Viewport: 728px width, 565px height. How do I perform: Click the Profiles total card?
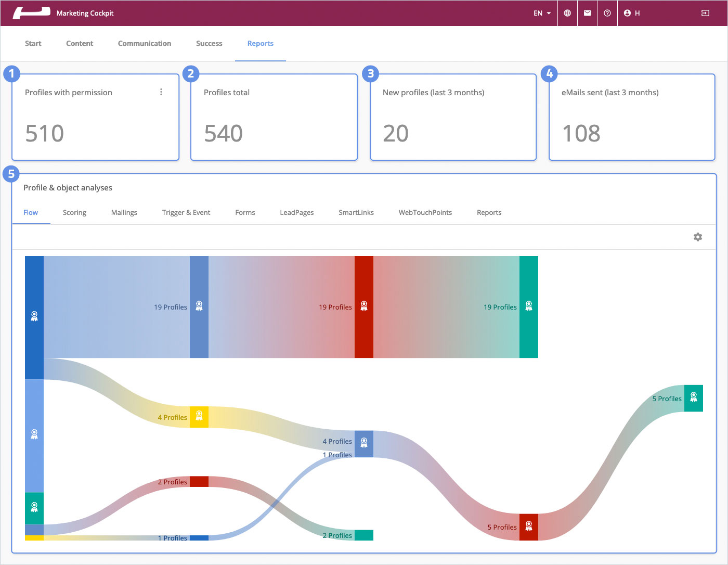coord(274,117)
